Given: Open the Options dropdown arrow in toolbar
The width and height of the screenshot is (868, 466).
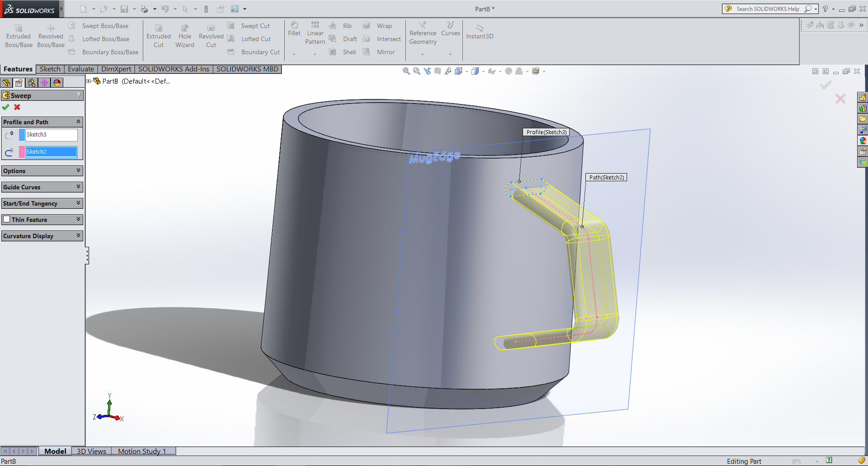Looking at the screenshot, I should (245, 9).
